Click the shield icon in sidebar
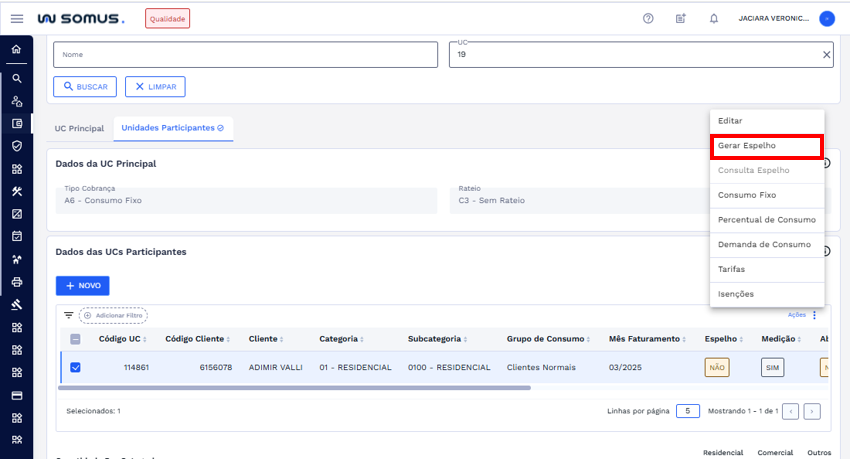 tap(16, 146)
